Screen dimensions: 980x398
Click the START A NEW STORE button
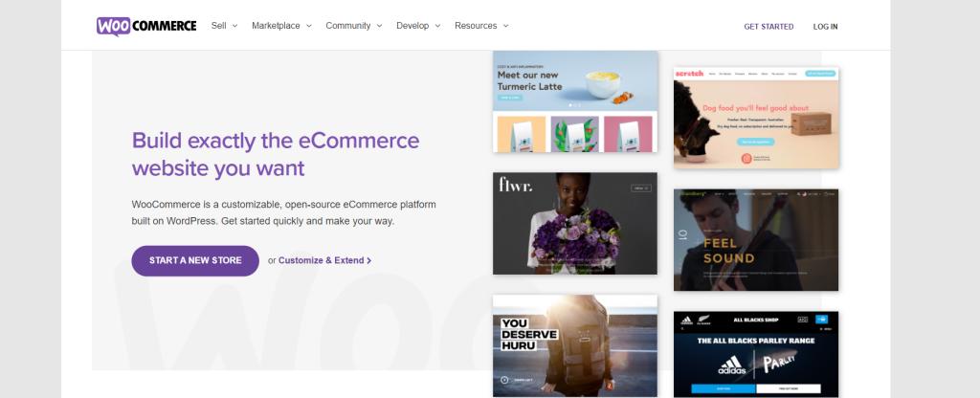[195, 260]
